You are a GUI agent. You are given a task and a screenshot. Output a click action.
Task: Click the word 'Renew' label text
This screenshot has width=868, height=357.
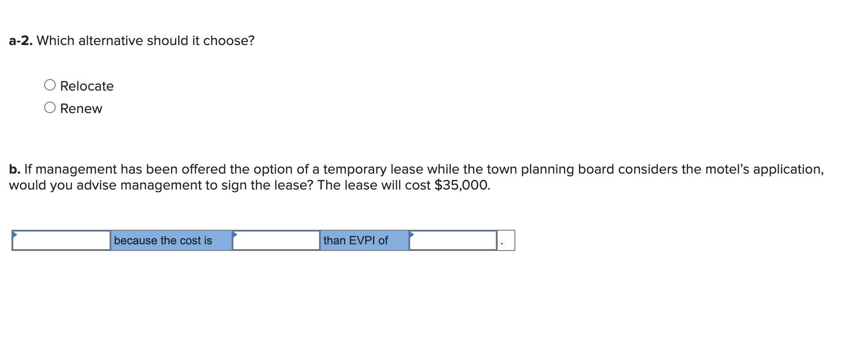click(x=81, y=107)
